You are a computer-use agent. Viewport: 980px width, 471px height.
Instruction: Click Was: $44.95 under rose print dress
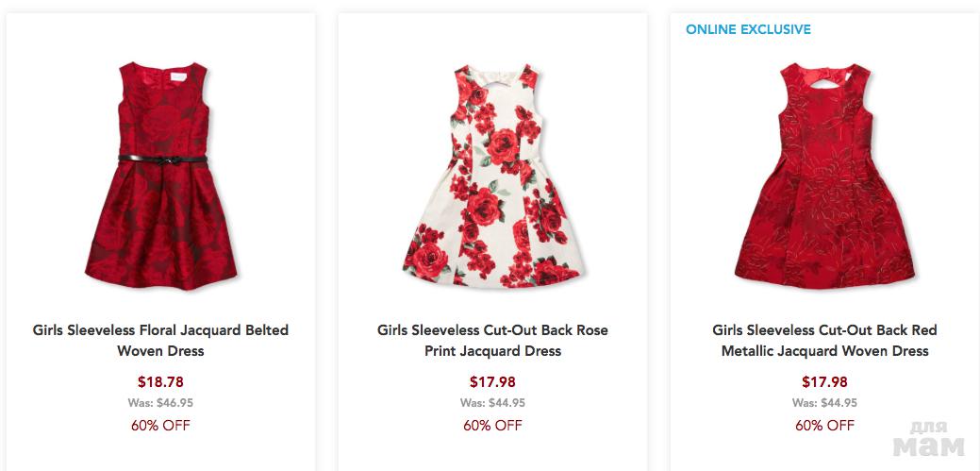492,403
